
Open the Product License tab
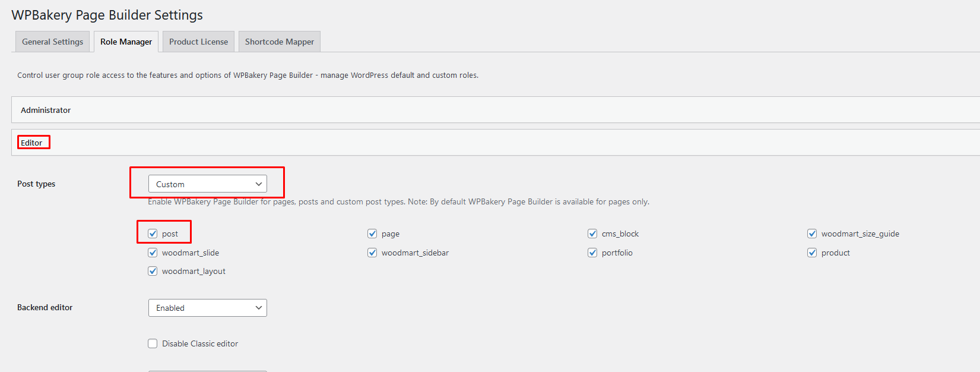pyautogui.click(x=198, y=42)
